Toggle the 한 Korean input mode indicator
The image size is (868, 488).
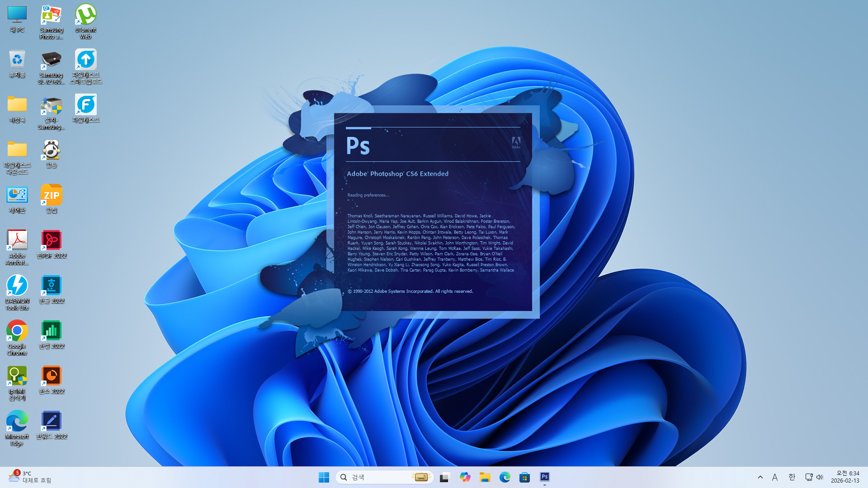(x=792, y=477)
